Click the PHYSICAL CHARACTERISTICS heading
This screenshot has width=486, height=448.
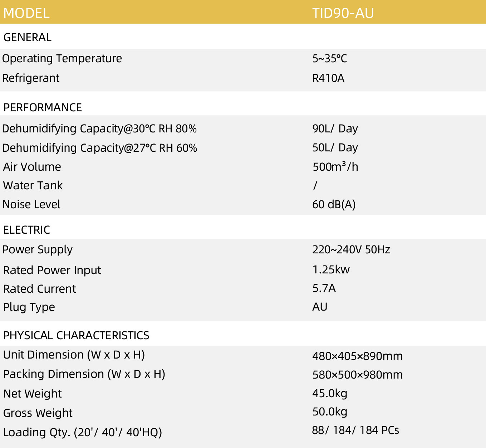pyautogui.click(x=76, y=335)
